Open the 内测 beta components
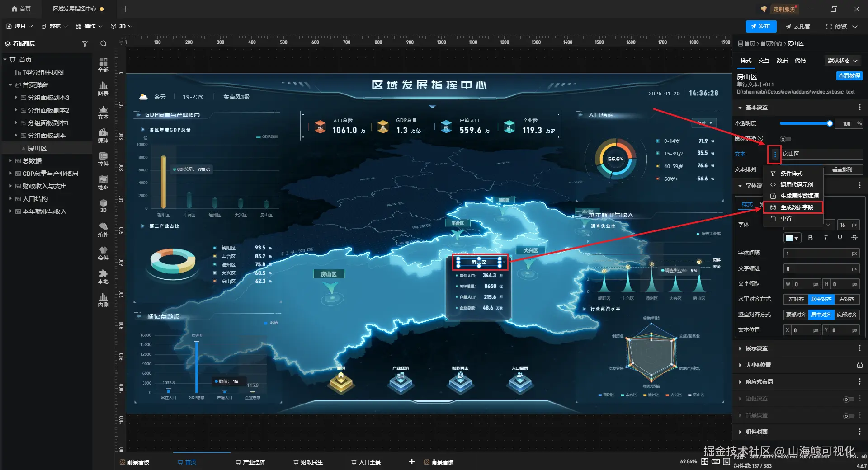This screenshot has width=868, height=470. 104,300
